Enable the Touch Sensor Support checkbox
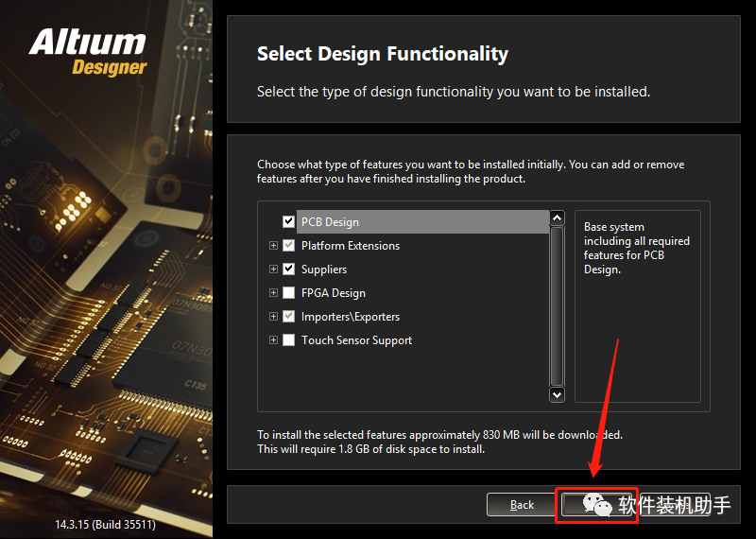Image resolution: width=756 pixels, height=539 pixels. pyautogui.click(x=288, y=339)
